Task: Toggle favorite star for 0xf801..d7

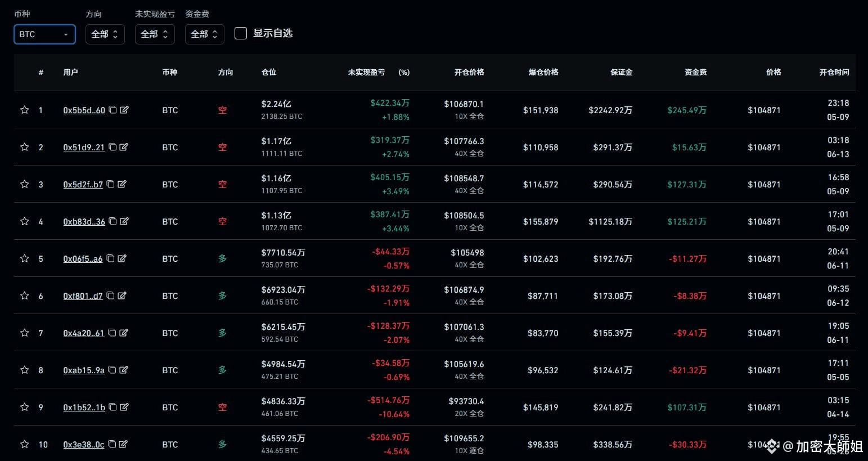Action: tap(24, 296)
